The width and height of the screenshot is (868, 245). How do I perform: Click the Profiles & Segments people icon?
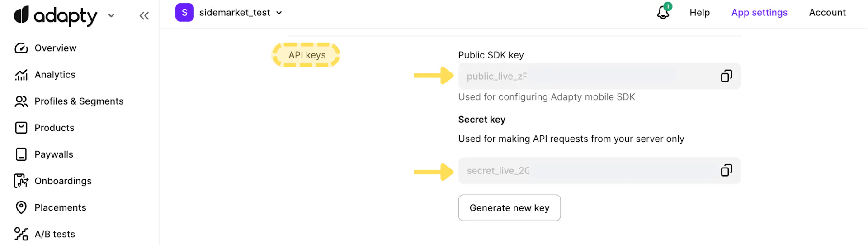pyautogui.click(x=21, y=101)
